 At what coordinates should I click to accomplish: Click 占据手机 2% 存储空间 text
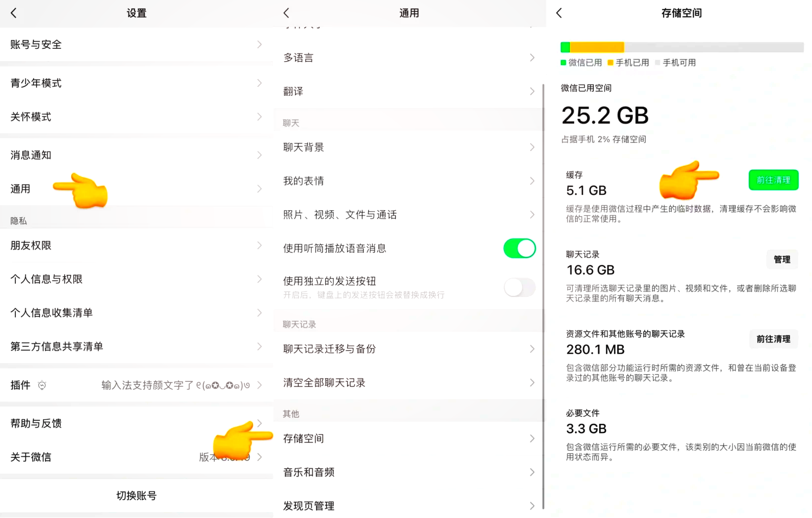pyautogui.click(x=604, y=139)
